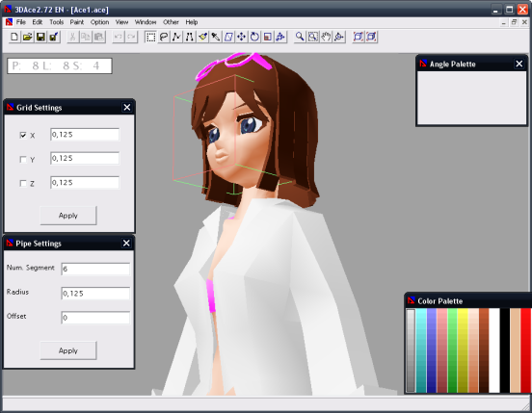
Task: Enable the Z grid checkbox
Action: pyautogui.click(x=23, y=184)
